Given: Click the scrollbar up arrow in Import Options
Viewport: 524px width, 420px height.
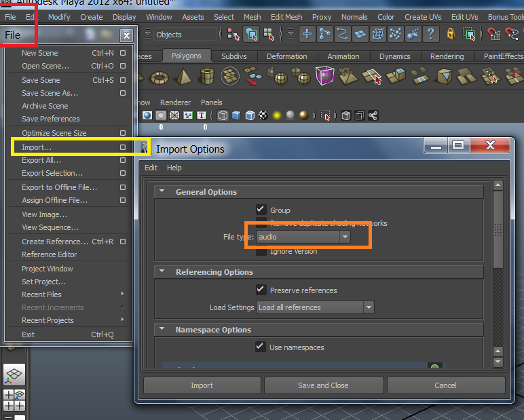Looking at the screenshot, I should point(498,185).
